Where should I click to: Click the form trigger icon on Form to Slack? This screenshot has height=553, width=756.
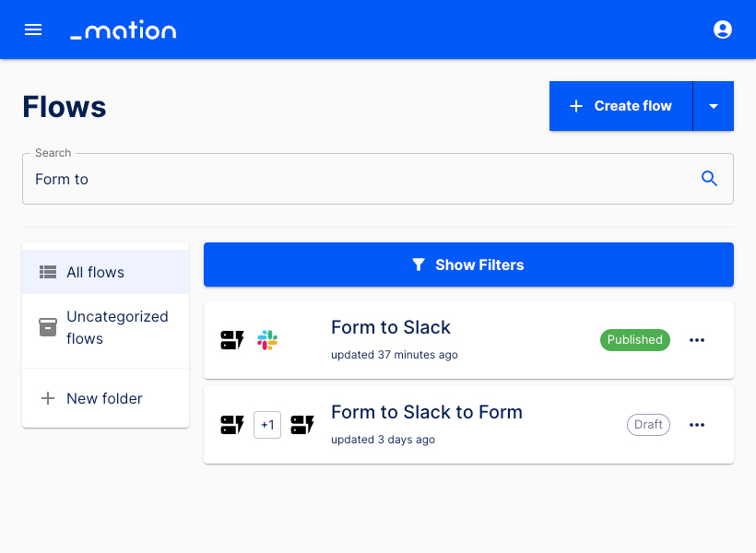pyautogui.click(x=232, y=340)
